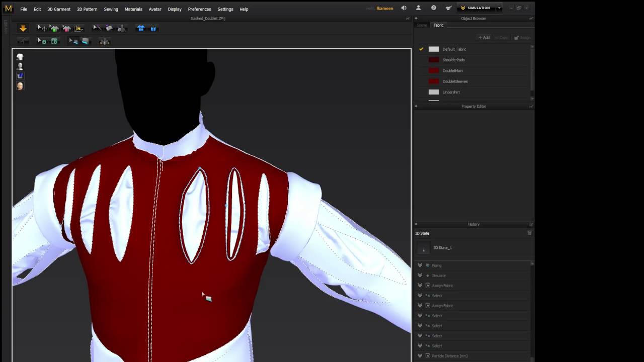The height and width of the screenshot is (362, 644).
Task: Open the Preferences menu
Action: 199,9
